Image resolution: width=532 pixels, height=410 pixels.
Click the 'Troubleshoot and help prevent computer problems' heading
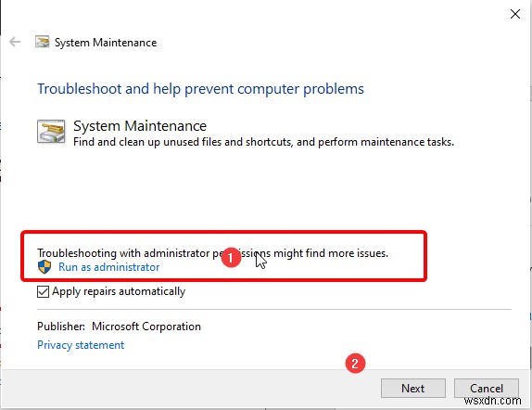(x=200, y=89)
